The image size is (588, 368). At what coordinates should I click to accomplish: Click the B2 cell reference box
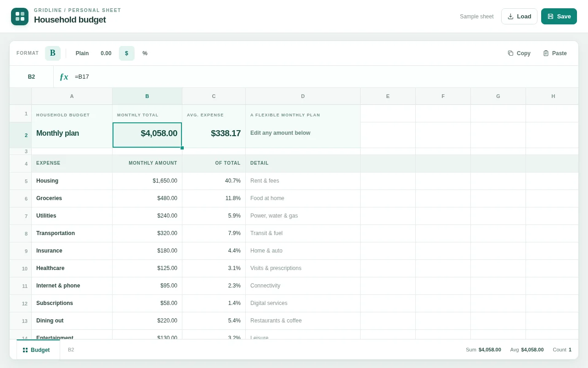[31, 77]
